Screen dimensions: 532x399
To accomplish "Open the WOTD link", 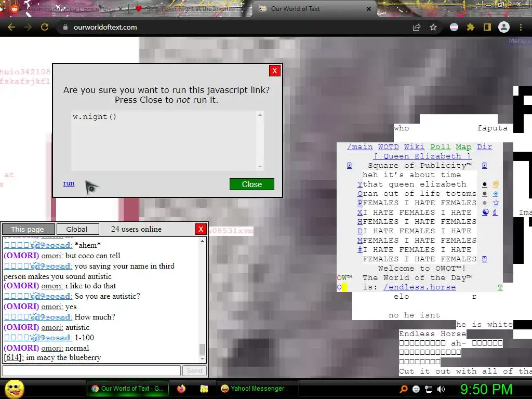I will (389, 147).
